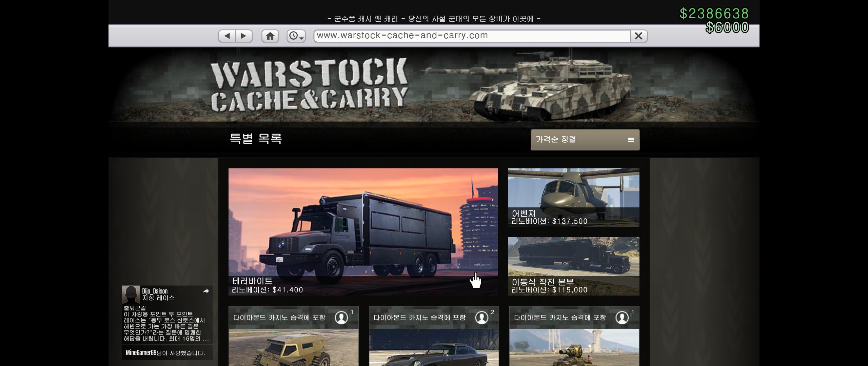
Task: Click the share arrow on Dijo_Daison's notification
Action: 206,291
